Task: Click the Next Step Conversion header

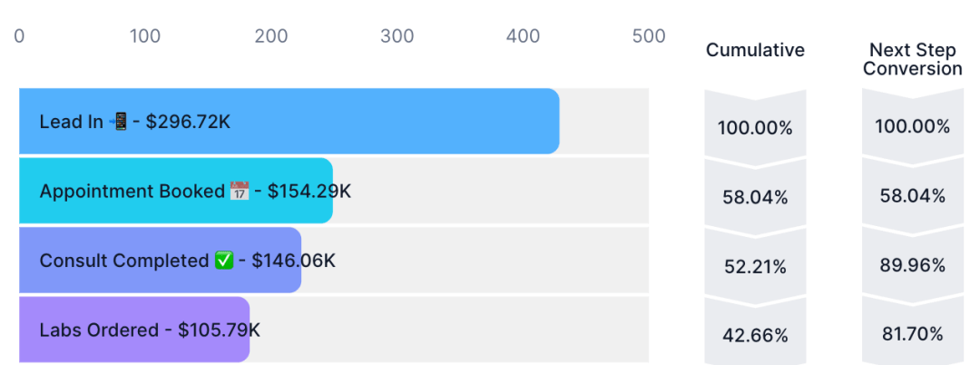Action: (x=913, y=59)
